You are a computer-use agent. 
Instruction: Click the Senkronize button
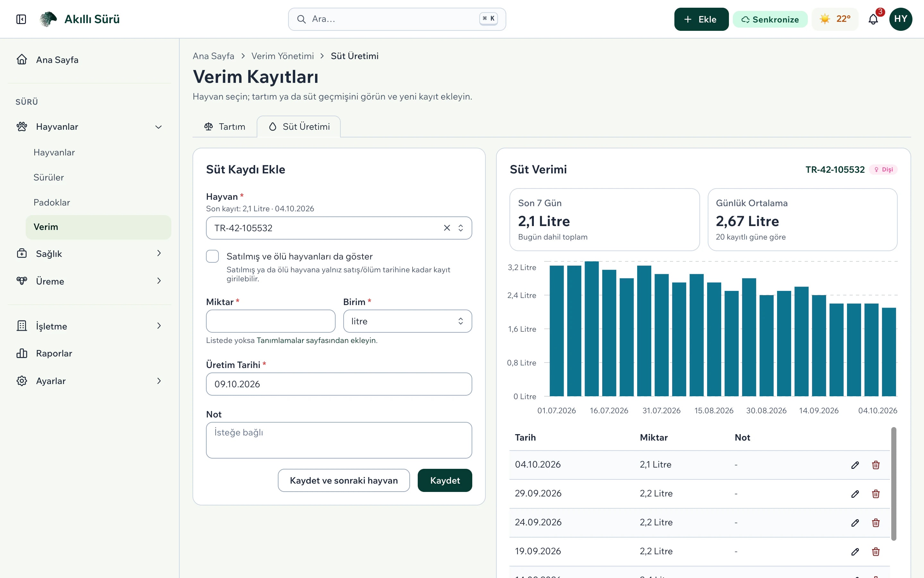coord(770,19)
